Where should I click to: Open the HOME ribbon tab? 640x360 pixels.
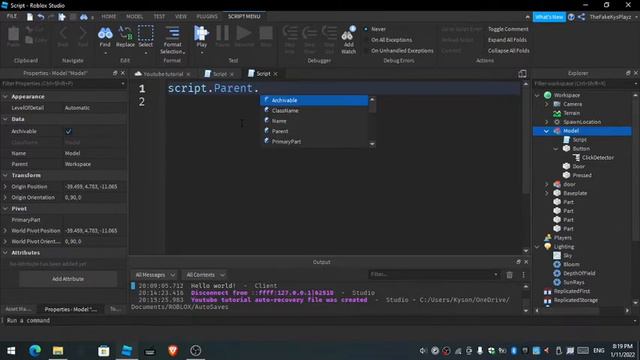(x=109, y=16)
